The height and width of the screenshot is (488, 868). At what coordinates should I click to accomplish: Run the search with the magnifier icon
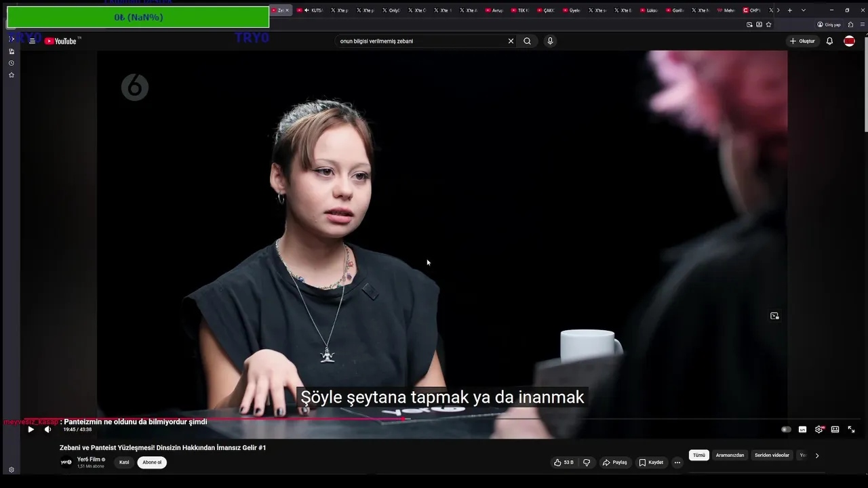[527, 41]
